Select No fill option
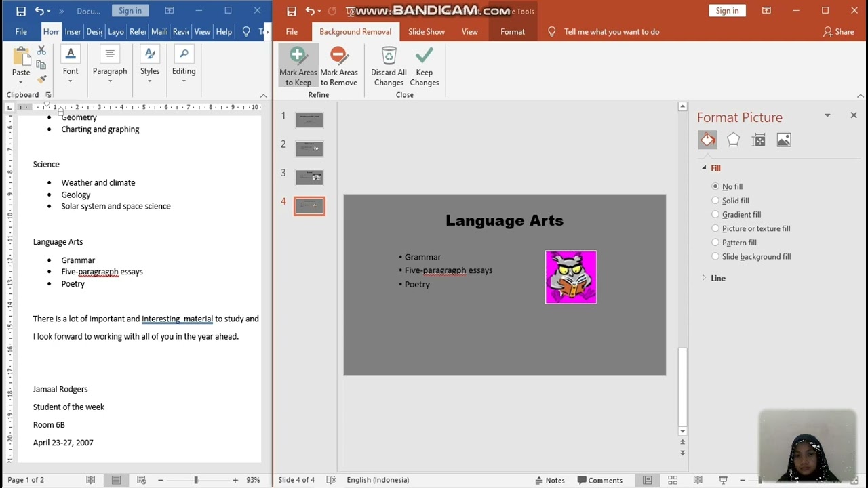Viewport: 868px width, 488px height. click(727, 186)
